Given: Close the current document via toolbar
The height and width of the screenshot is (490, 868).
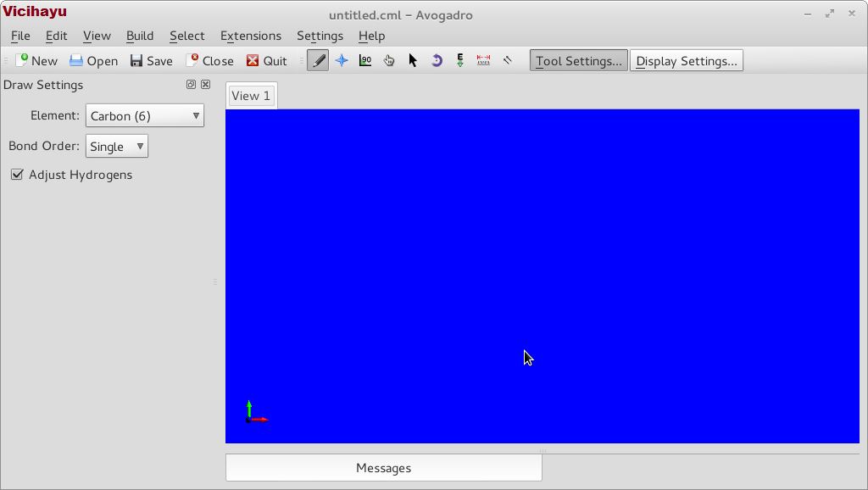Looking at the screenshot, I should click(210, 61).
